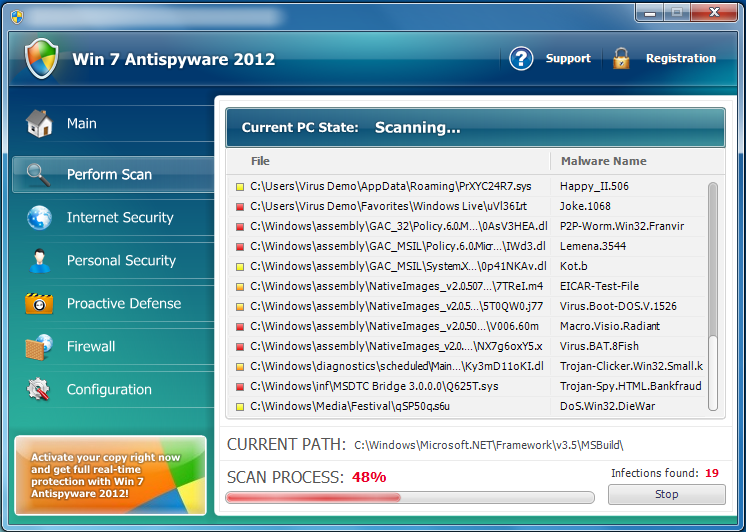
Task: Click the Configuration gear icon
Action: point(39,389)
